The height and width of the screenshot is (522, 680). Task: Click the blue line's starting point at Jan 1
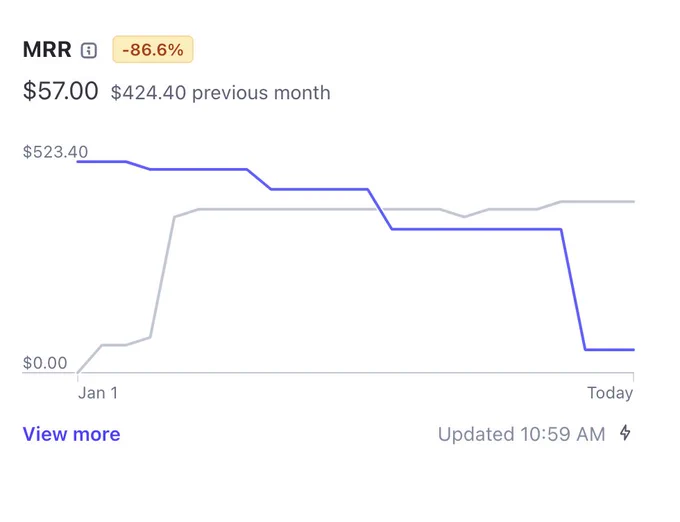78,162
